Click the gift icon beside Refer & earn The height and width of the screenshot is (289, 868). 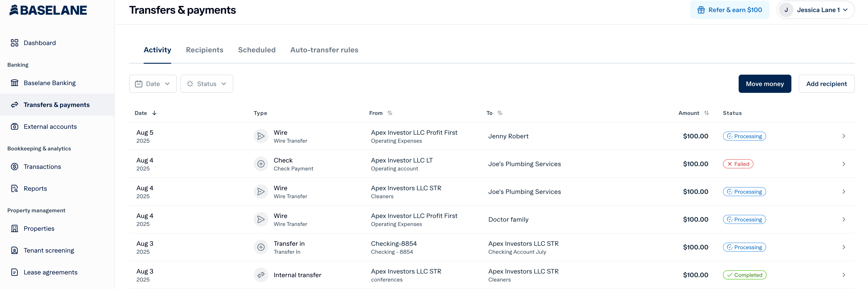pyautogui.click(x=701, y=10)
